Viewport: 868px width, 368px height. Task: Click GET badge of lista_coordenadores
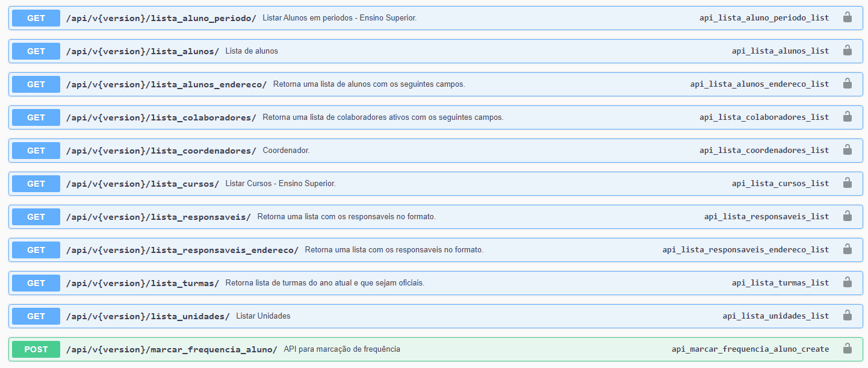tap(36, 151)
